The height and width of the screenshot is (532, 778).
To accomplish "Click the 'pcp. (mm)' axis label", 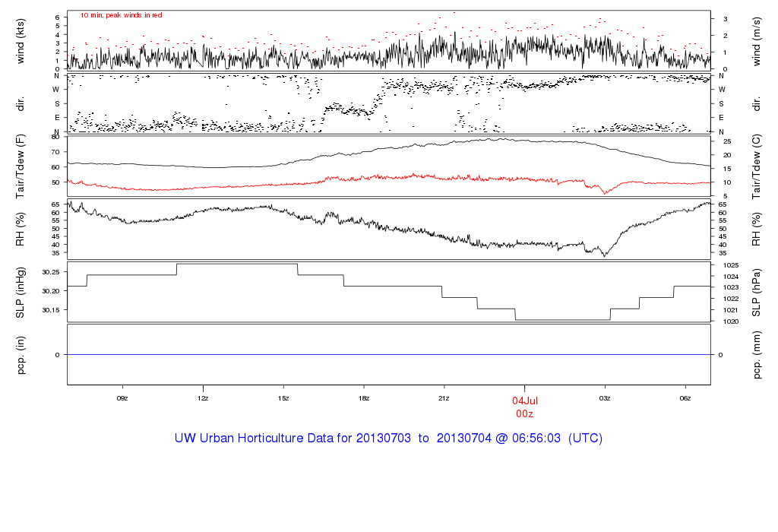I will point(756,355).
